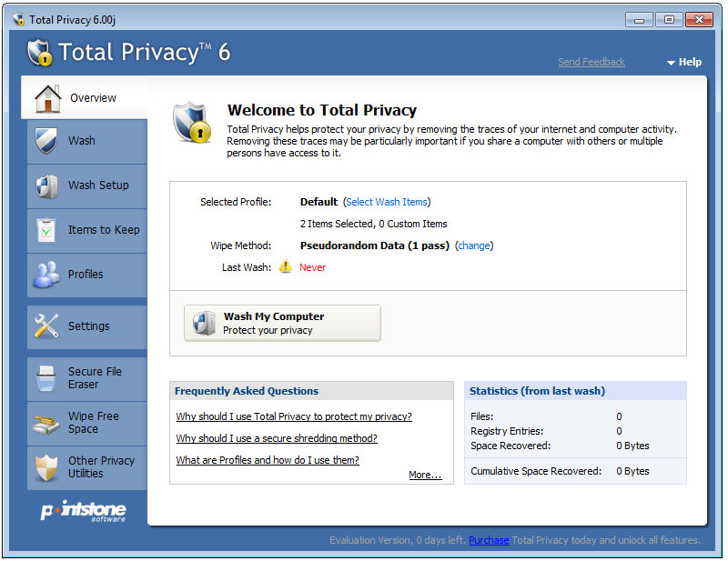Click the Overview house icon

47,98
